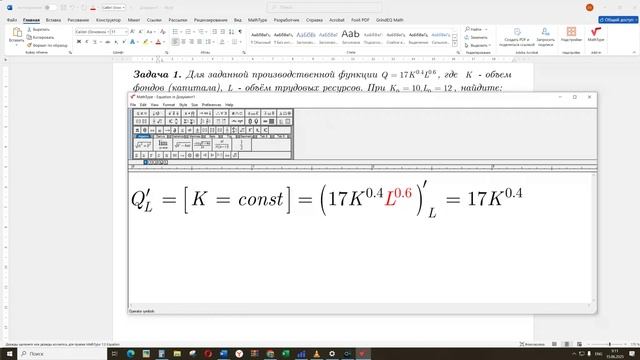Click the taskbar Поиск search box
Viewport: 640px width, 360px height.
point(62,353)
